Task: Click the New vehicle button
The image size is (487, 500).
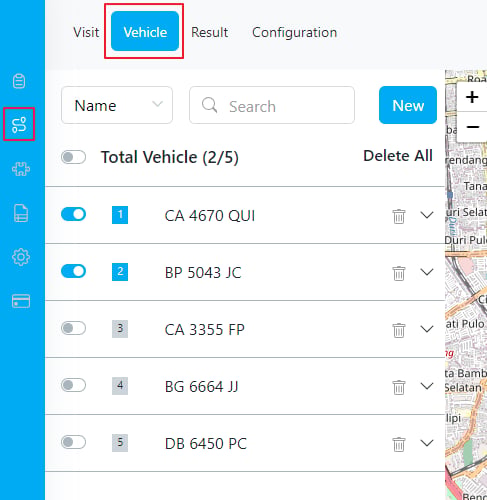Action: point(408,105)
